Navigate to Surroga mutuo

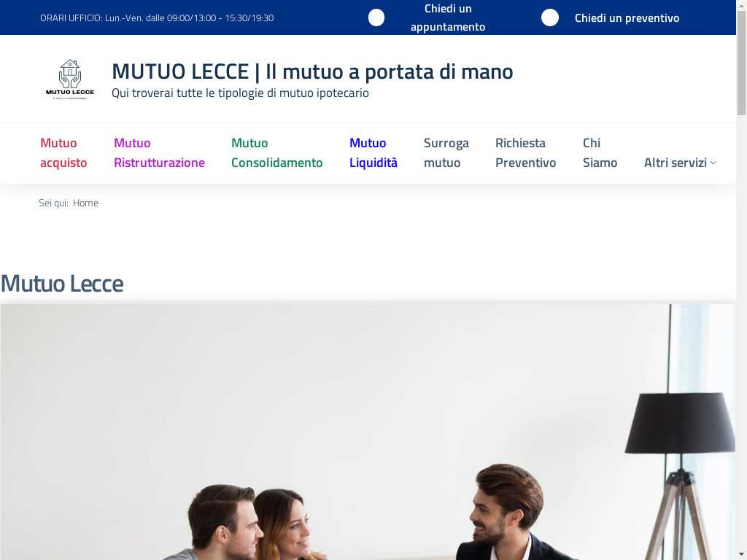pyautogui.click(x=446, y=153)
